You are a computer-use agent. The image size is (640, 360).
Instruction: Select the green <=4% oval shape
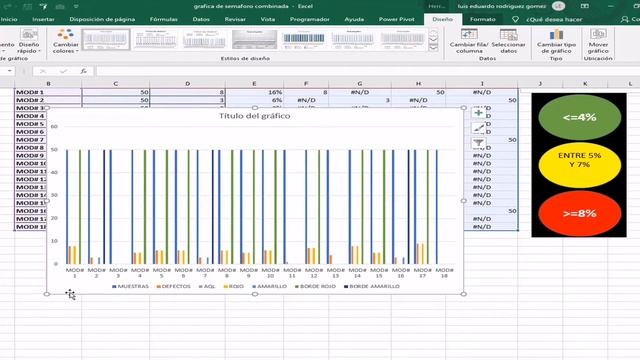[580, 117]
